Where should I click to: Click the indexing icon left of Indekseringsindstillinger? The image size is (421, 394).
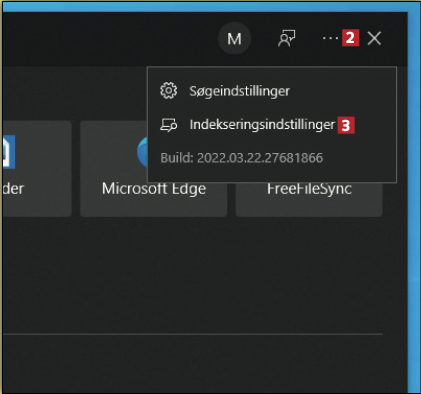[x=169, y=125]
